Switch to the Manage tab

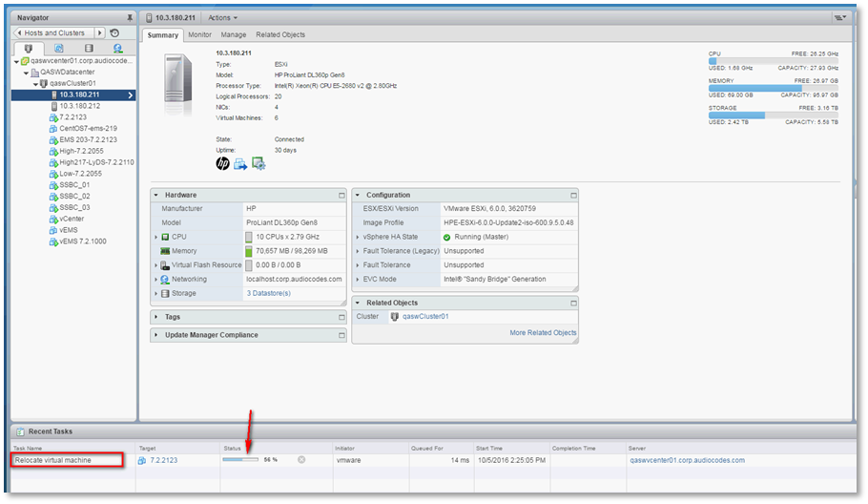coord(233,34)
